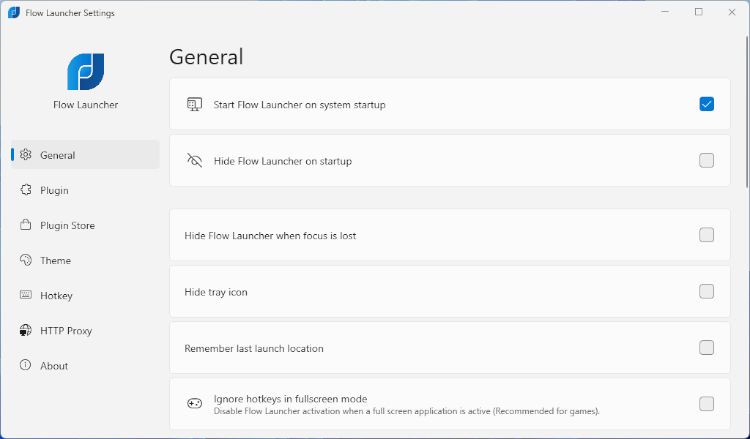
Task: Open the Plugin Store settings page
Action: pos(67,225)
